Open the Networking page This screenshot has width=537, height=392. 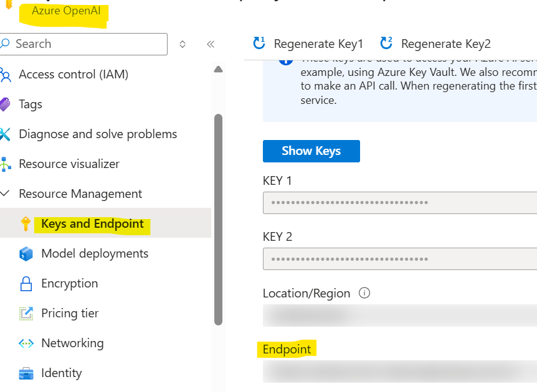click(73, 343)
